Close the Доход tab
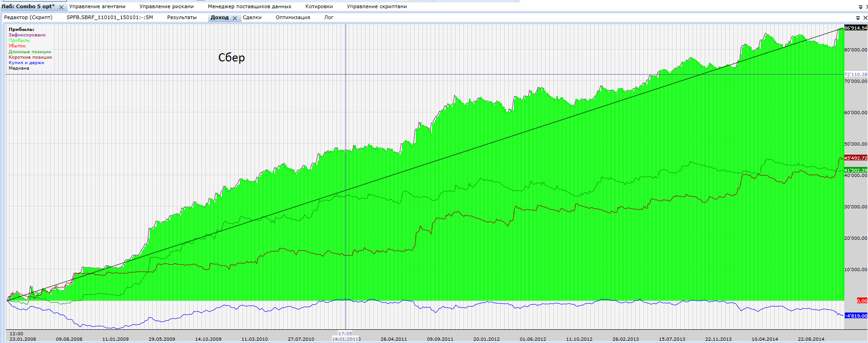This screenshot has width=868, height=343. 235,18
